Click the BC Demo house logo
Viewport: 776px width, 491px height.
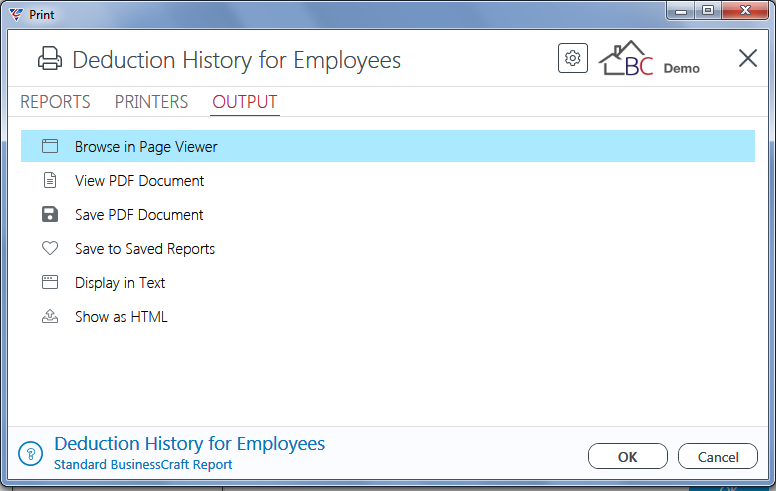(x=649, y=59)
